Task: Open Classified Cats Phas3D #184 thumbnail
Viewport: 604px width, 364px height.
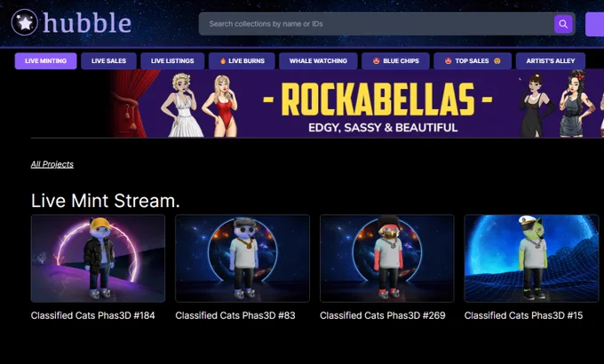Action: [x=98, y=258]
